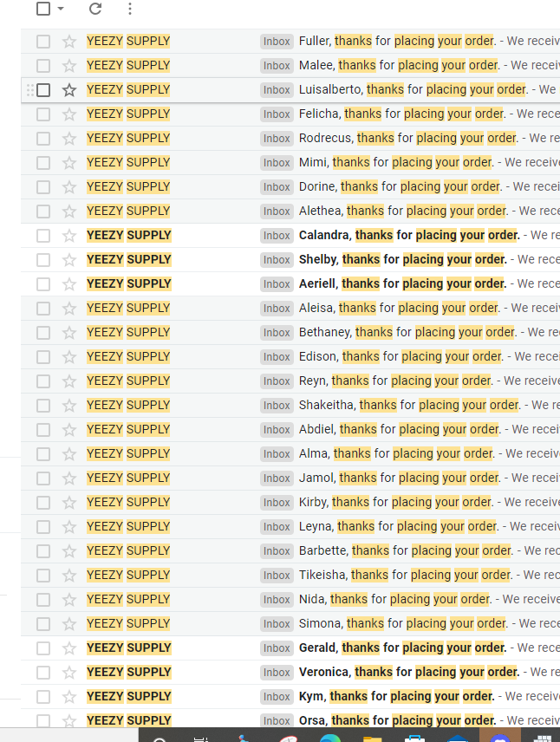Open Microsoft Edge from the taskbar
Viewport: 560px width, 742px height.
330,738
